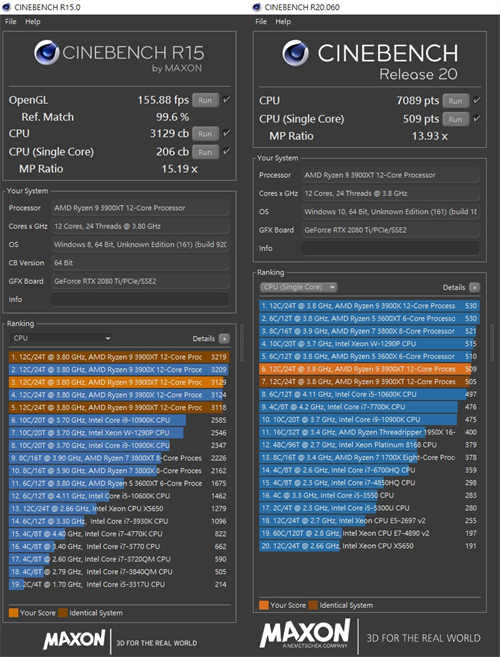Viewport: 500px width, 657px height.
Task: Select R15 rank 9 Ryzen 7 3800XT 2226
Action: [119, 458]
